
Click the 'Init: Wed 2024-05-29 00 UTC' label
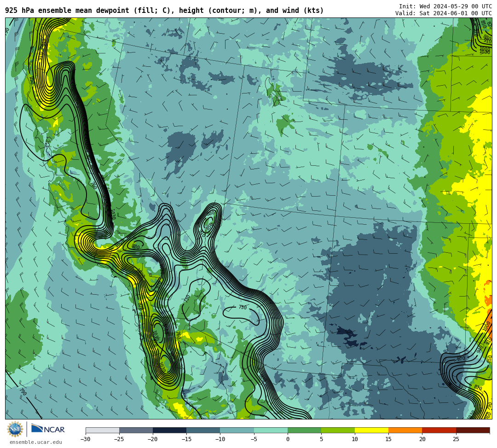445,6
